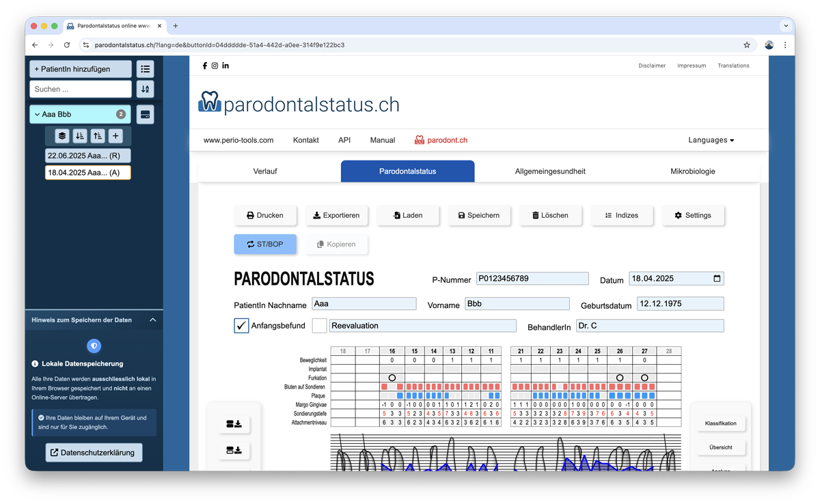Click the layers stack icon under Aaa Bbb
The height and width of the screenshot is (504, 820).
pyautogui.click(x=62, y=135)
